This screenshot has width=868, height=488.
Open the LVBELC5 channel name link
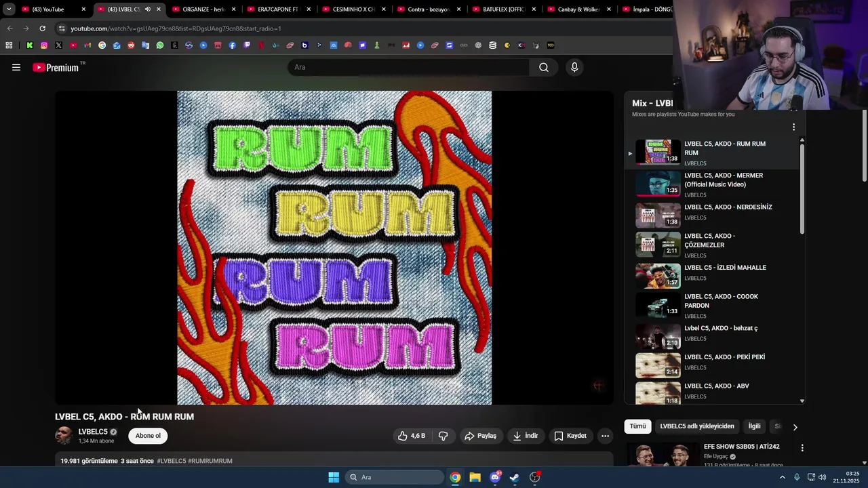point(93,432)
